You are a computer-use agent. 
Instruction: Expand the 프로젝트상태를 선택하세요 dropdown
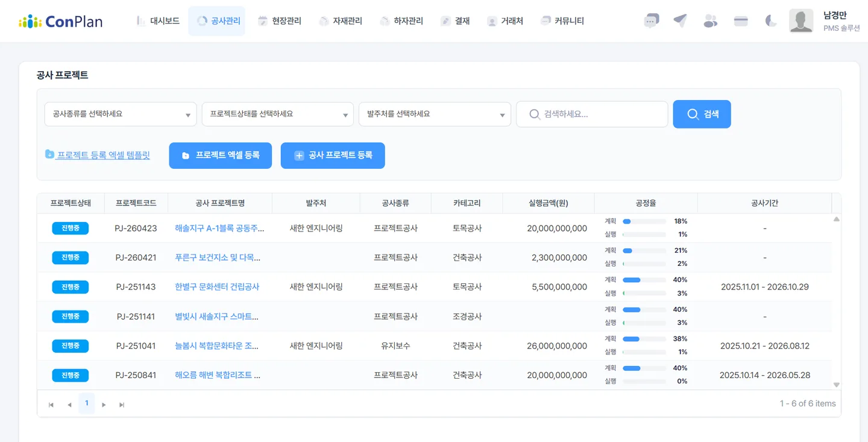click(x=278, y=114)
